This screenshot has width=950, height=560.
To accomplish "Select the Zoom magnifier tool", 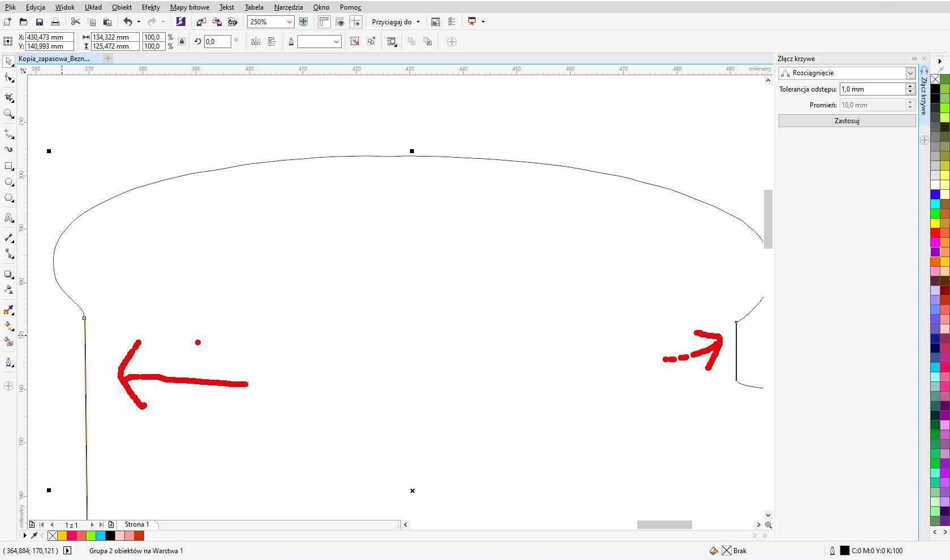I will tap(8, 114).
